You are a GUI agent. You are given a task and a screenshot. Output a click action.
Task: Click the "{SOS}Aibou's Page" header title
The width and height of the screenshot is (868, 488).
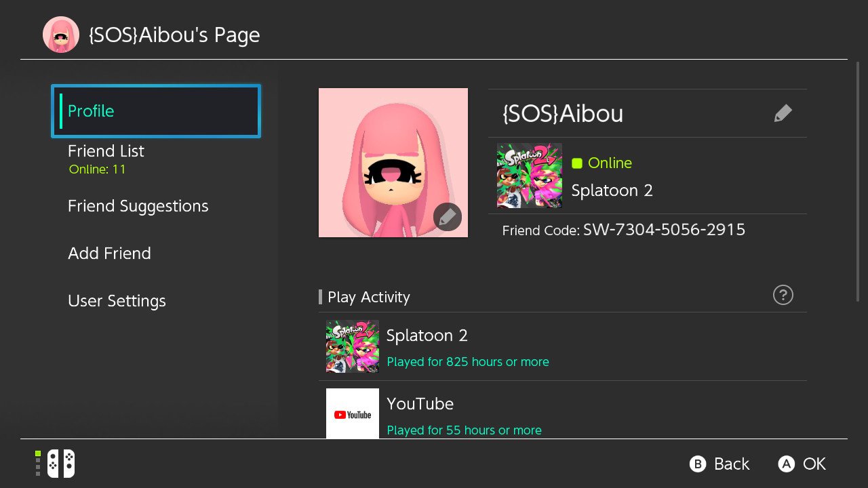(174, 35)
